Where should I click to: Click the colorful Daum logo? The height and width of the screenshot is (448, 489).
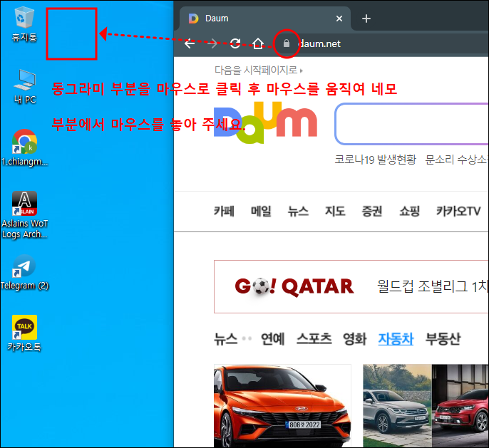(265, 123)
